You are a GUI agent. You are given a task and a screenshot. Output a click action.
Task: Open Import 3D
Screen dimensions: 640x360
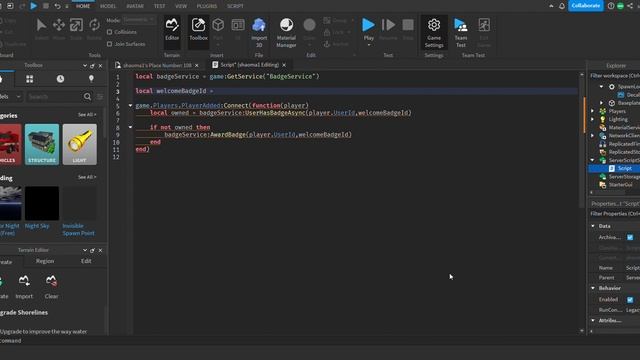tap(259, 32)
